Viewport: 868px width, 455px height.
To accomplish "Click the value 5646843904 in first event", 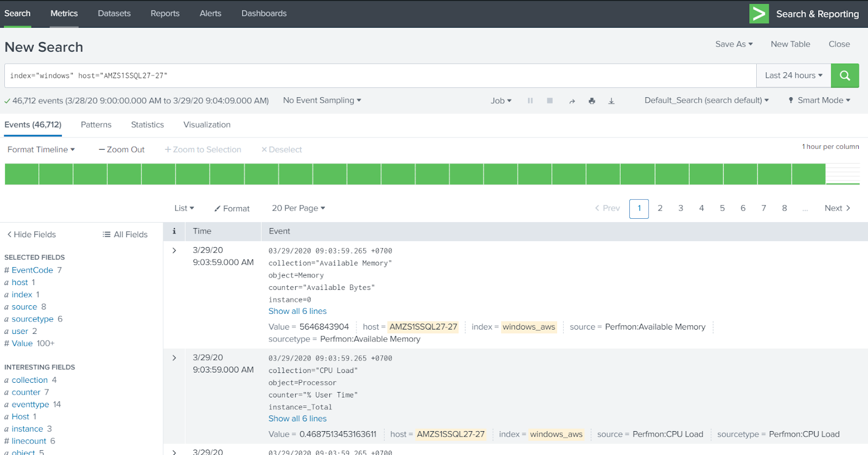I will pos(324,327).
